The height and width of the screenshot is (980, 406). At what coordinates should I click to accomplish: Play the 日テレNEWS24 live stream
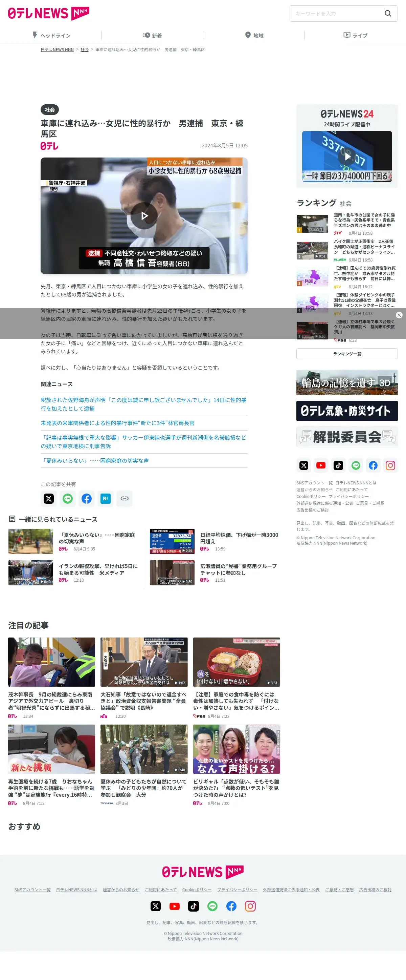coord(347,157)
